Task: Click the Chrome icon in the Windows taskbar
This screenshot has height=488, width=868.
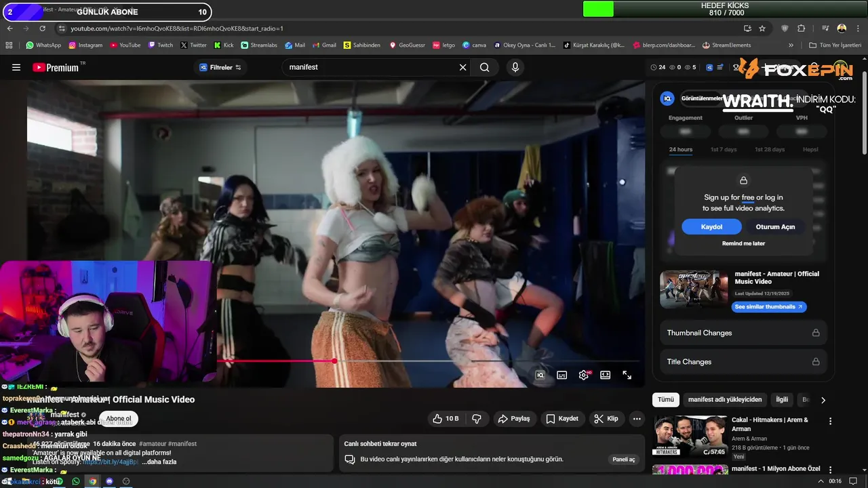Action: coord(93,481)
